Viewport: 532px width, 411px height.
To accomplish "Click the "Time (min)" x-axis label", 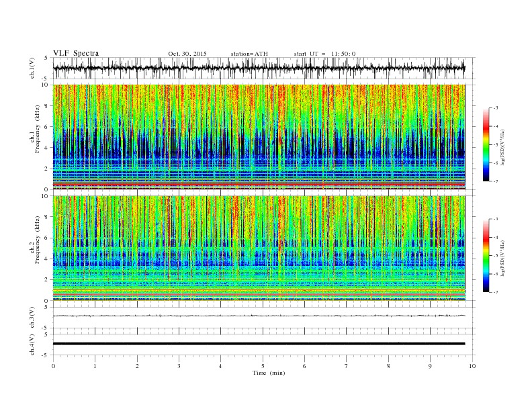I will 269,373.
